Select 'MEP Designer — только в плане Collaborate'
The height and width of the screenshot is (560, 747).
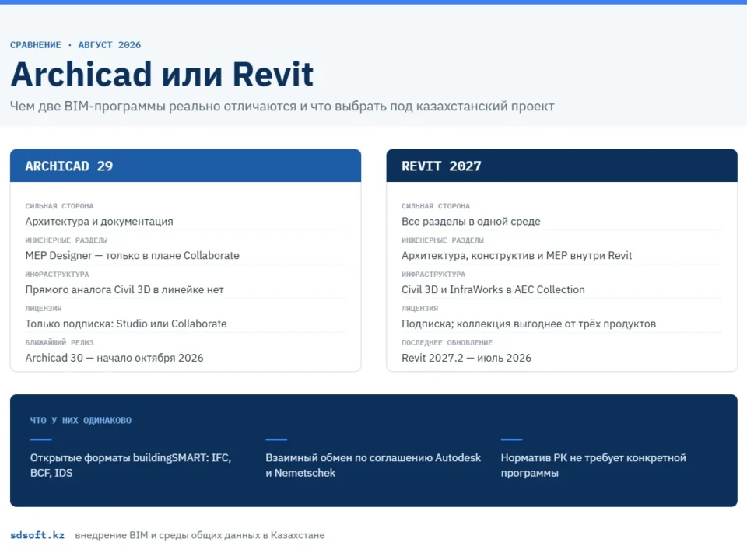coord(132,256)
